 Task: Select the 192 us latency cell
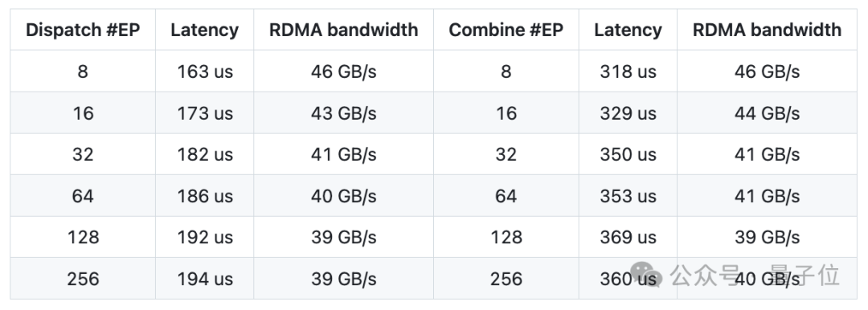tap(205, 238)
